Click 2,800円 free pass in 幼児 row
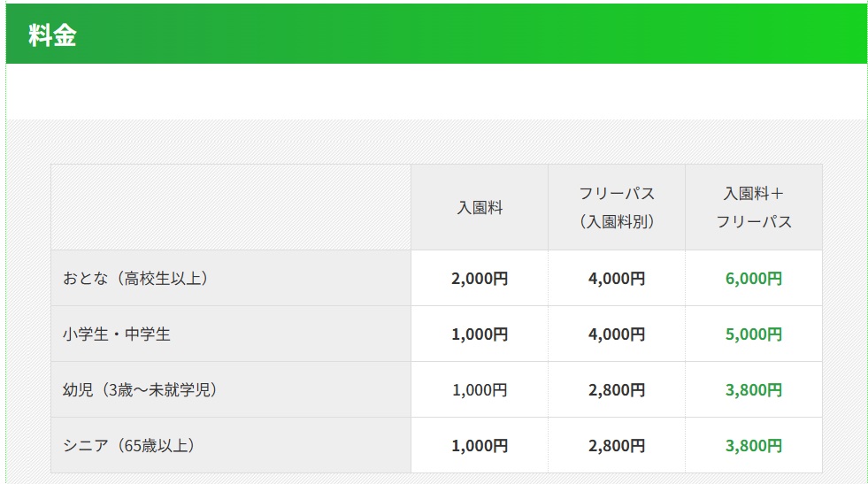Screen dimensions: 868x484 click(x=617, y=389)
